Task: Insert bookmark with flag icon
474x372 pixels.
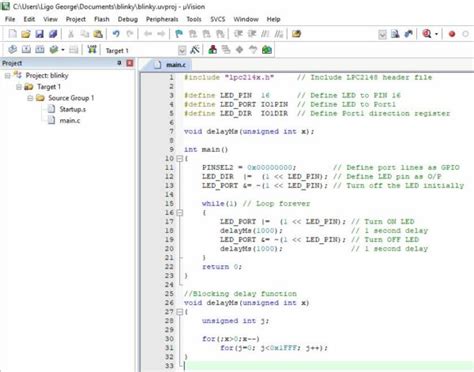Action: [179, 34]
